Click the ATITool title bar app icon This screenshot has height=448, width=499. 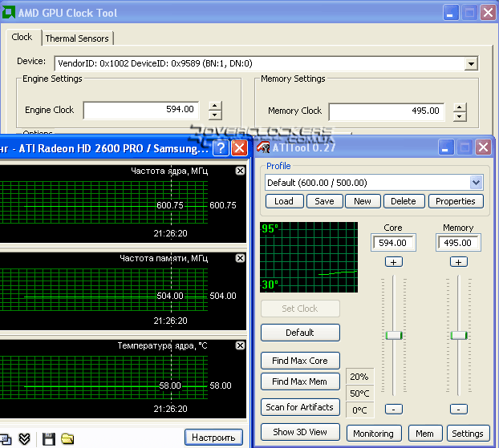tap(263, 147)
